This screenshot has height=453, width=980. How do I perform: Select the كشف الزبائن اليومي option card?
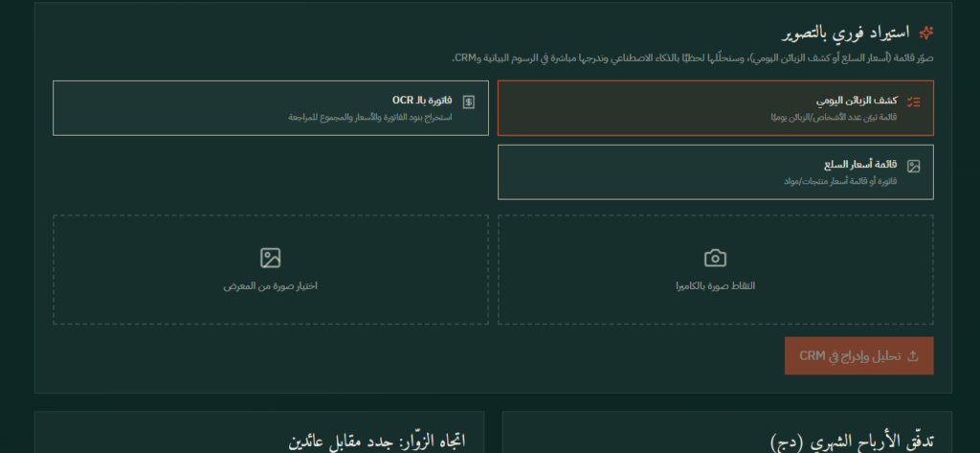point(716,107)
